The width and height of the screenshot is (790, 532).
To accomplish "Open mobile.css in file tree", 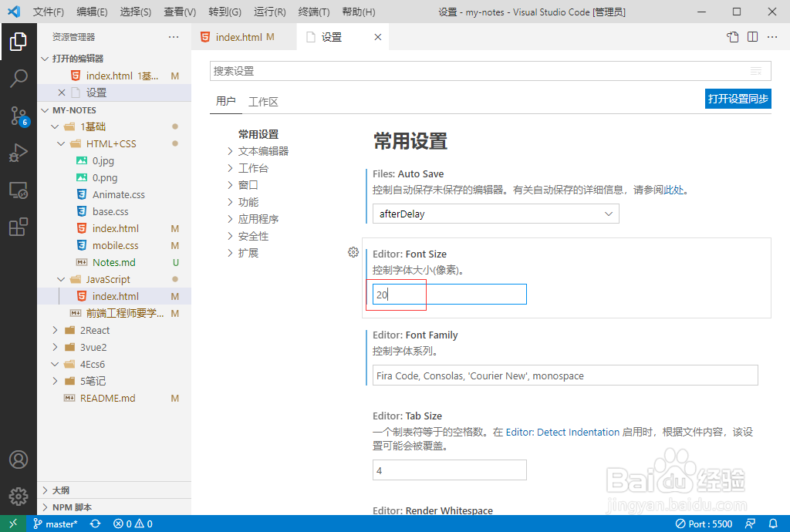I will [114, 246].
